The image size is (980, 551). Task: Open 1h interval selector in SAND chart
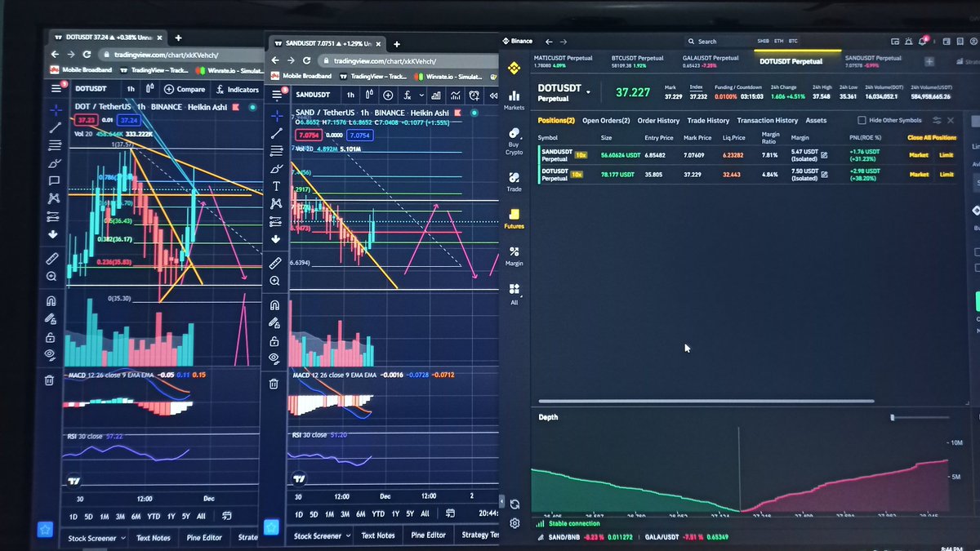(x=350, y=95)
